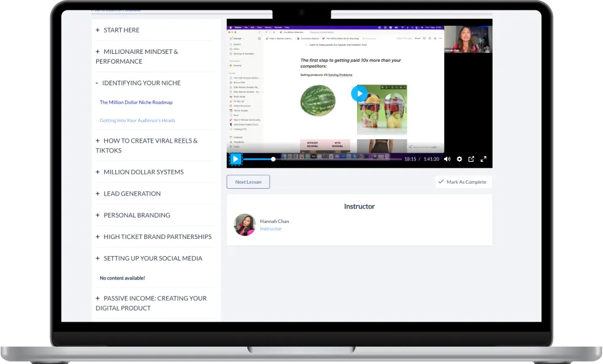Click the 'No content available!' text

(122, 278)
